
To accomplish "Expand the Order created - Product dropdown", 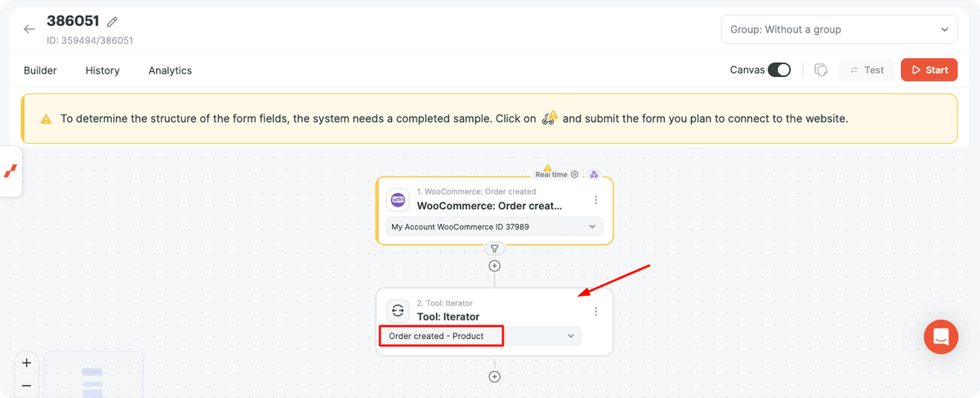I will click(x=480, y=336).
